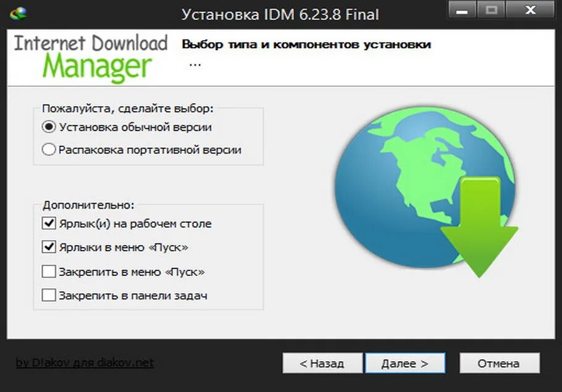Click the "Установка IDM 6.23.8 Final" title
The height and width of the screenshot is (392, 562).
coord(280,15)
